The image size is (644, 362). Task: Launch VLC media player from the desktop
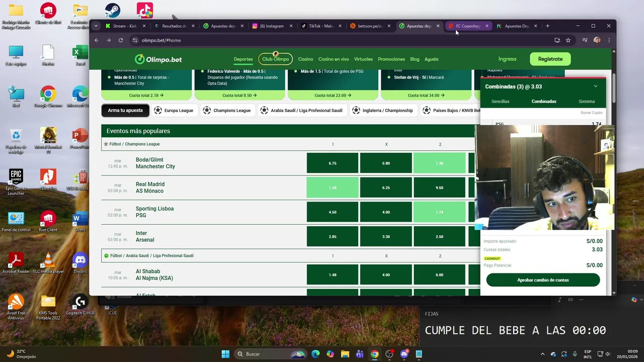pyautogui.click(x=48, y=263)
